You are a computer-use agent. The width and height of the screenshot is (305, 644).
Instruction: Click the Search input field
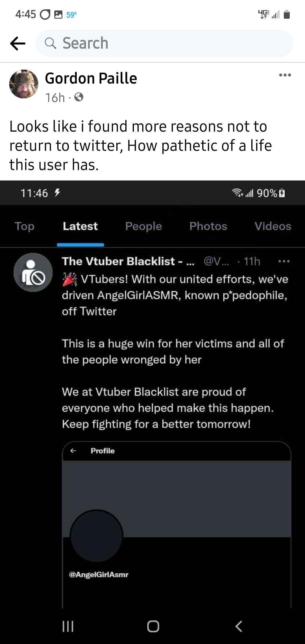[164, 43]
